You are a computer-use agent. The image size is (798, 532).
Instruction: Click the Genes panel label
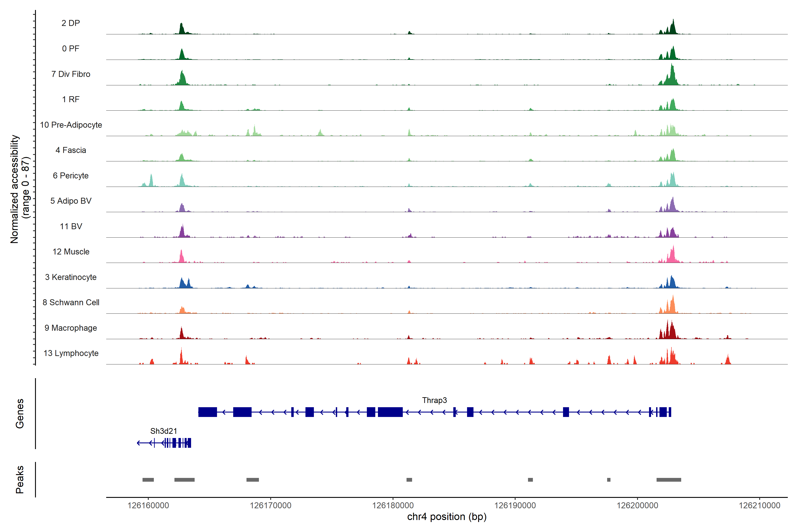tap(20, 413)
